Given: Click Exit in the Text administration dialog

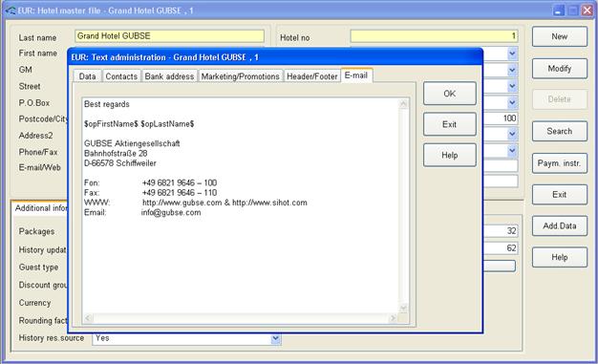Looking at the screenshot, I should tap(450, 124).
